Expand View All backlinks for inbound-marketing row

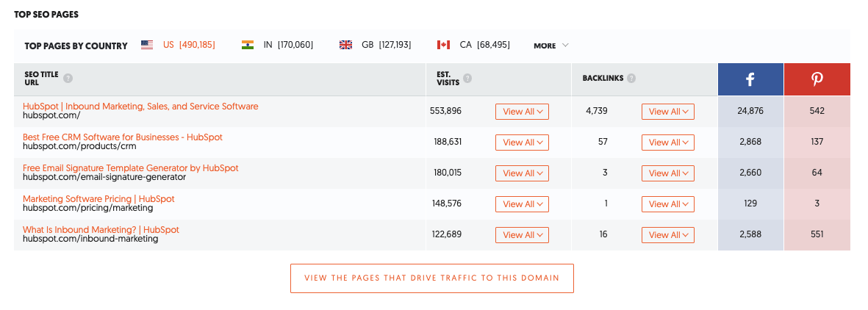(x=668, y=235)
